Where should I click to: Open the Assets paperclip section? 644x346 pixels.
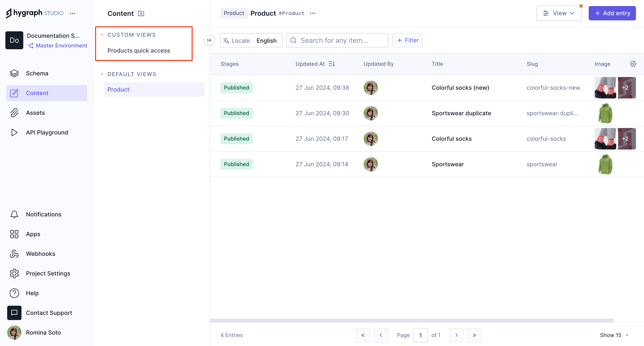coord(35,113)
